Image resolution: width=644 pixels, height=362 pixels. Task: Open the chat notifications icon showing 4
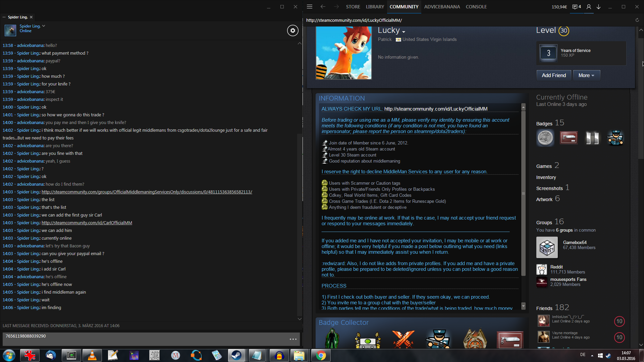pos(577,7)
